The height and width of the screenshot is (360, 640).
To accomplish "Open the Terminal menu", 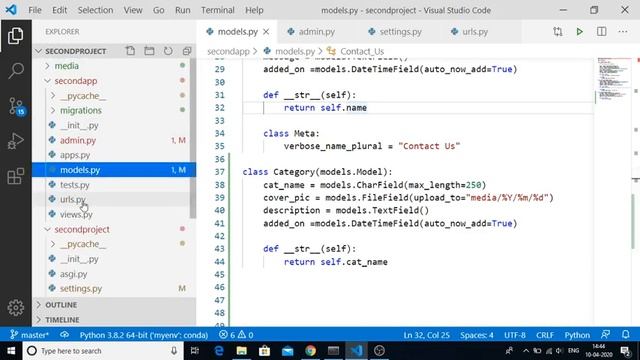I will tap(218, 10).
